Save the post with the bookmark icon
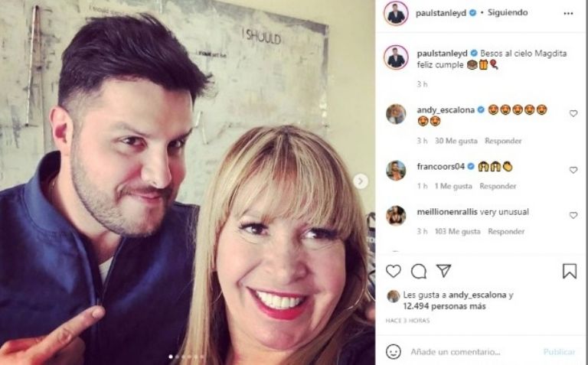Viewport: 588px width, 365px height. 570,271
